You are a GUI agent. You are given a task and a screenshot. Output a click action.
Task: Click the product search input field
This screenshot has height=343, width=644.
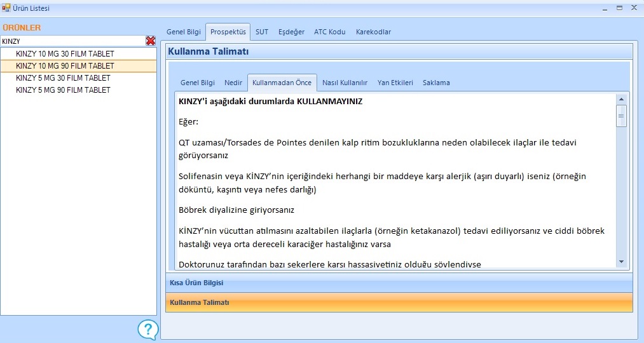click(x=72, y=41)
